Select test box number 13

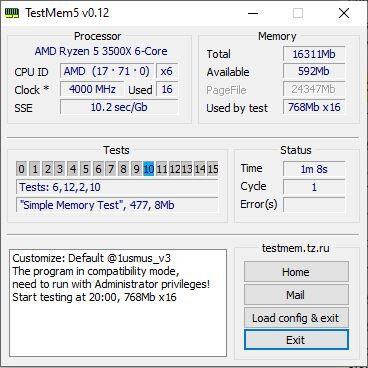(x=187, y=169)
